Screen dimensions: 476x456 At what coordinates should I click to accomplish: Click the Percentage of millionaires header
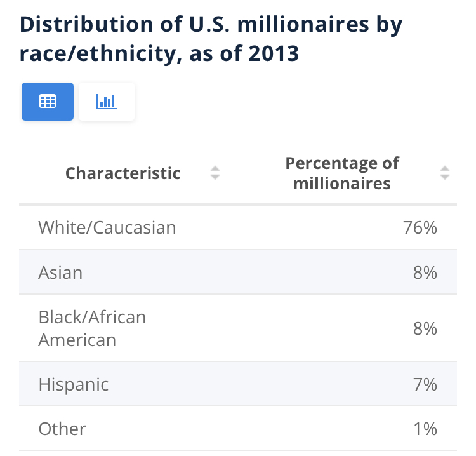[x=341, y=173]
